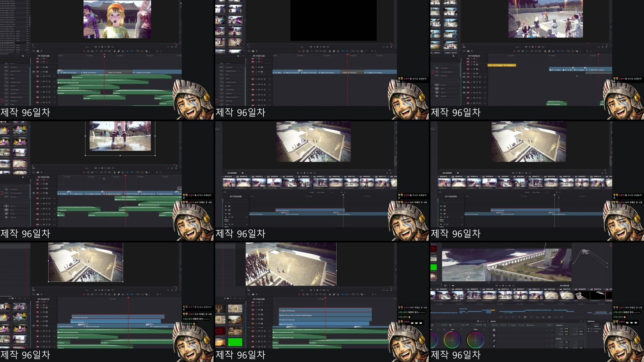
Task: Toggle the Snapping magnet in the 01:14:51:06 toolbar
Action: (115, 51)
